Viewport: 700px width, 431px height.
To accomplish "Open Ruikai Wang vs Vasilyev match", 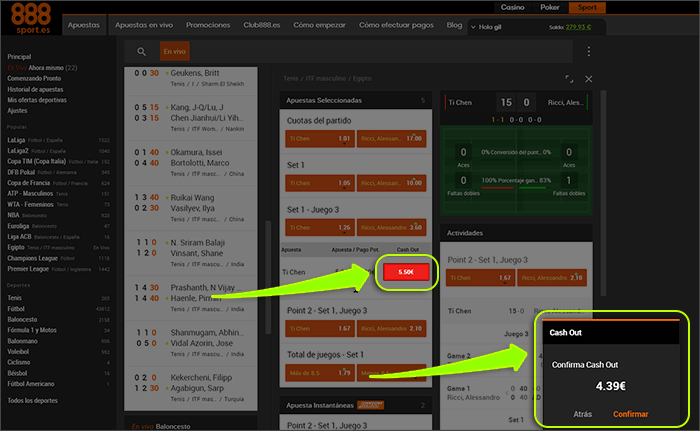I will [191, 208].
